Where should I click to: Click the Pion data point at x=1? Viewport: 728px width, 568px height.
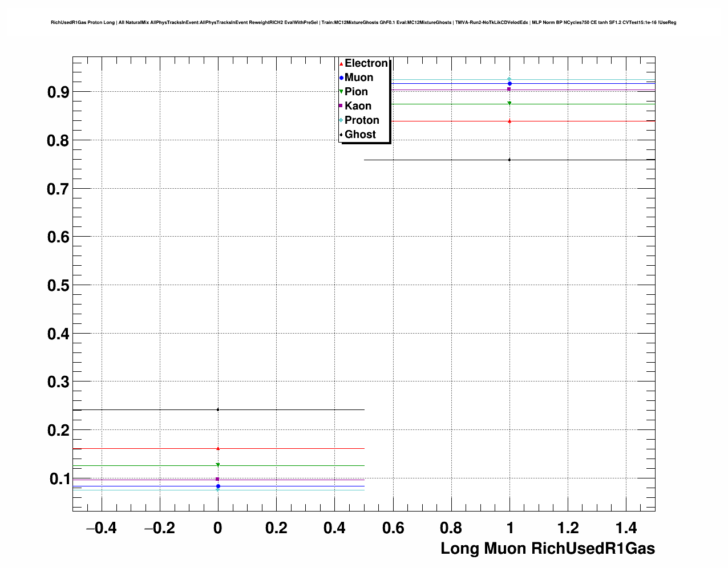coord(509,103)
